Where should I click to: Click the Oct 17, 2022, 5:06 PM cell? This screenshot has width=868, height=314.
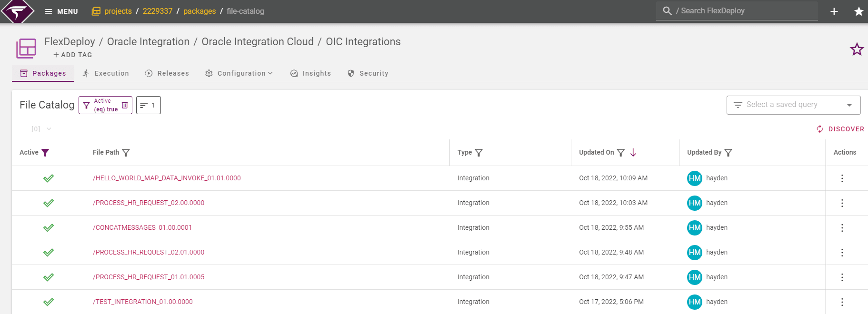pyautogui.click(x=611, y=302)
